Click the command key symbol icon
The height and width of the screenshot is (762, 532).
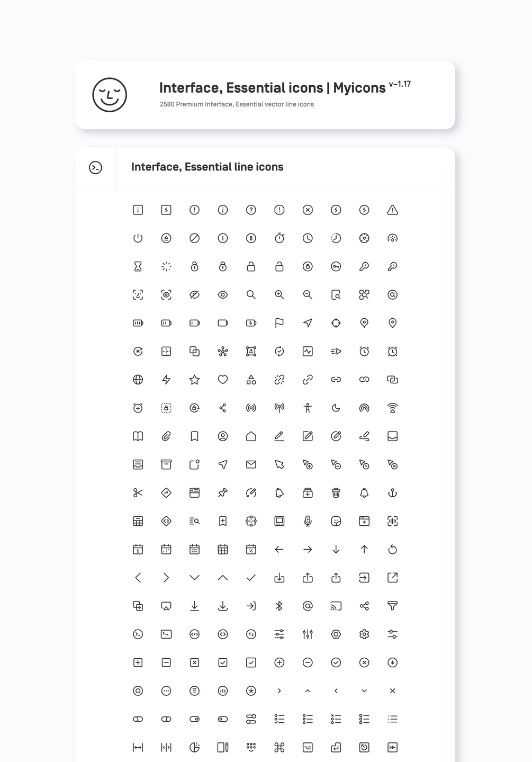point(279,747)
